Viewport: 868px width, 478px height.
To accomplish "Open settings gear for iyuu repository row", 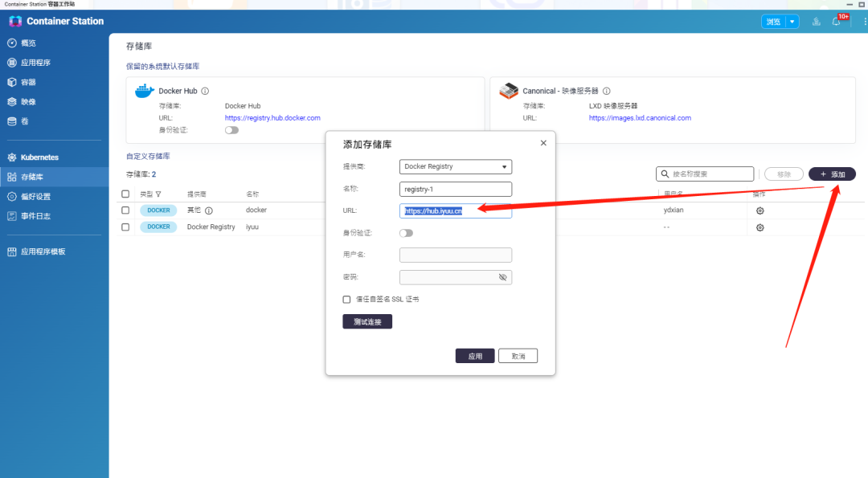I will coord(759,227).
